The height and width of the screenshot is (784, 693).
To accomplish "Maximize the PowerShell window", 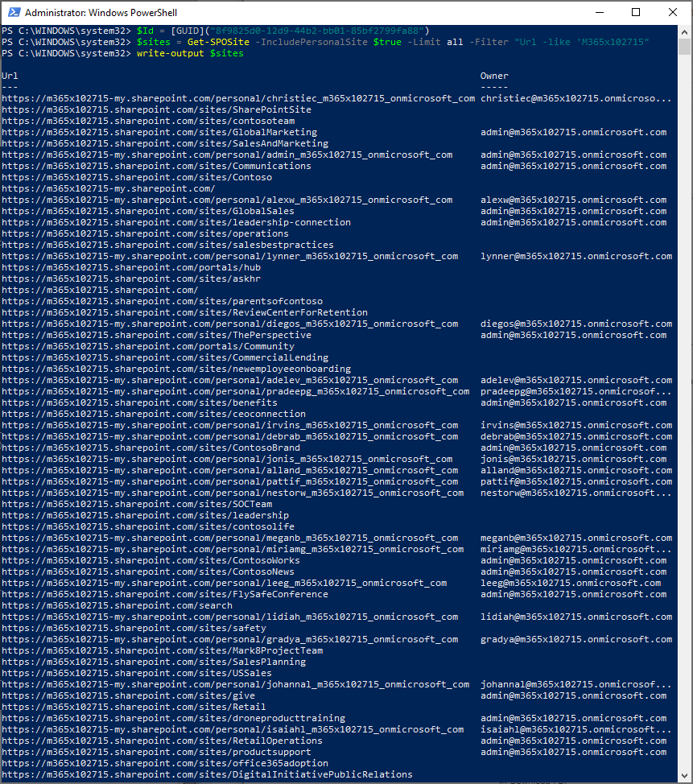I will tap(636, 13).
